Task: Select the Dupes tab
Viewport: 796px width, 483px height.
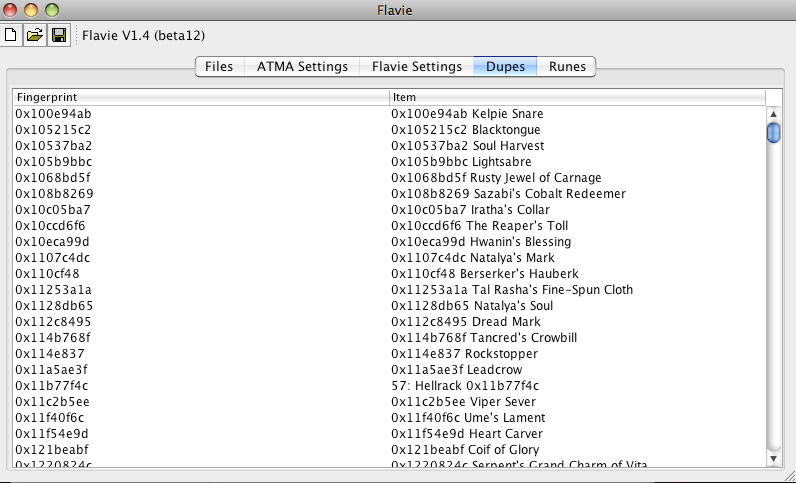Action: tap(505, 67)
